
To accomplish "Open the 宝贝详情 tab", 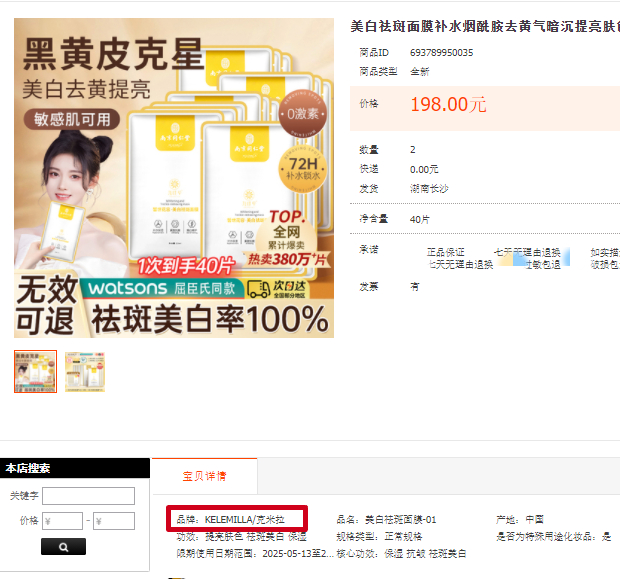I will (x=204, y=476).
